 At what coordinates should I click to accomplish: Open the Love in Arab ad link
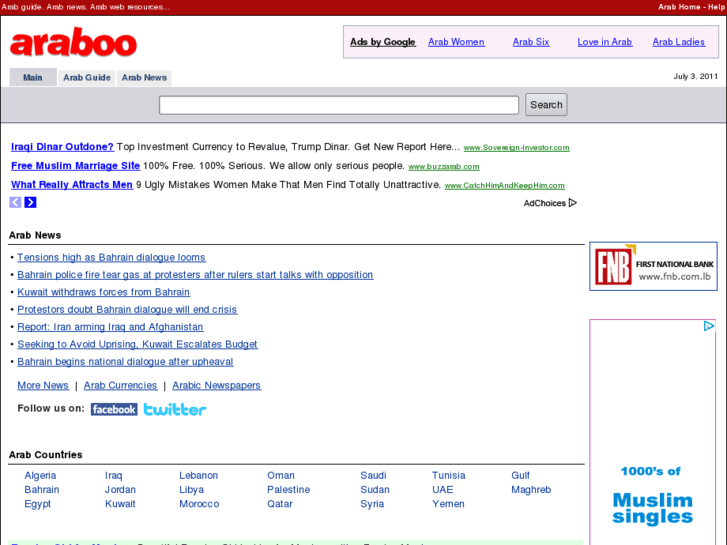point(605,42)
